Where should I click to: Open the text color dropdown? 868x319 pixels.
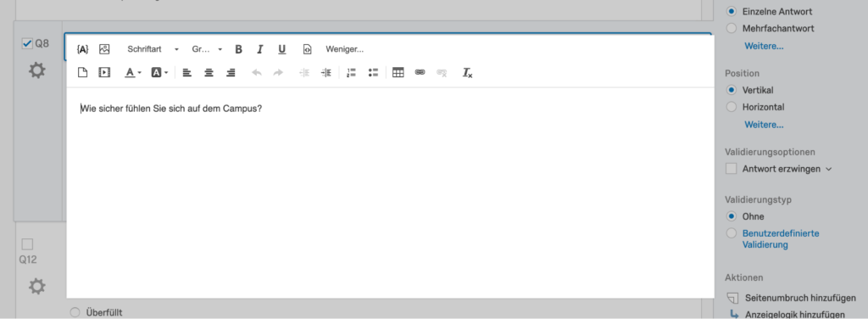click(x=133, y=73)
